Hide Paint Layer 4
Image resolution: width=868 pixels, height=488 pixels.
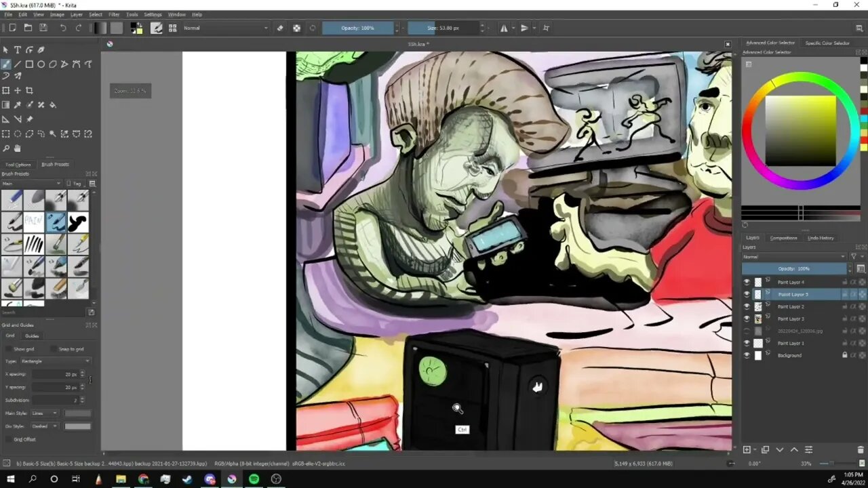(747, 282)
